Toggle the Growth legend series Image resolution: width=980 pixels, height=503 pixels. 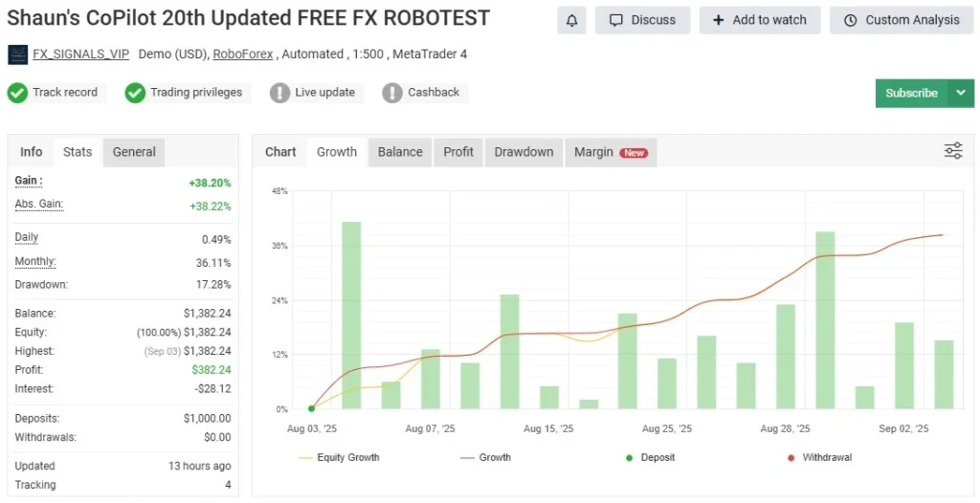pyautogui.click(x=485, y=457)
